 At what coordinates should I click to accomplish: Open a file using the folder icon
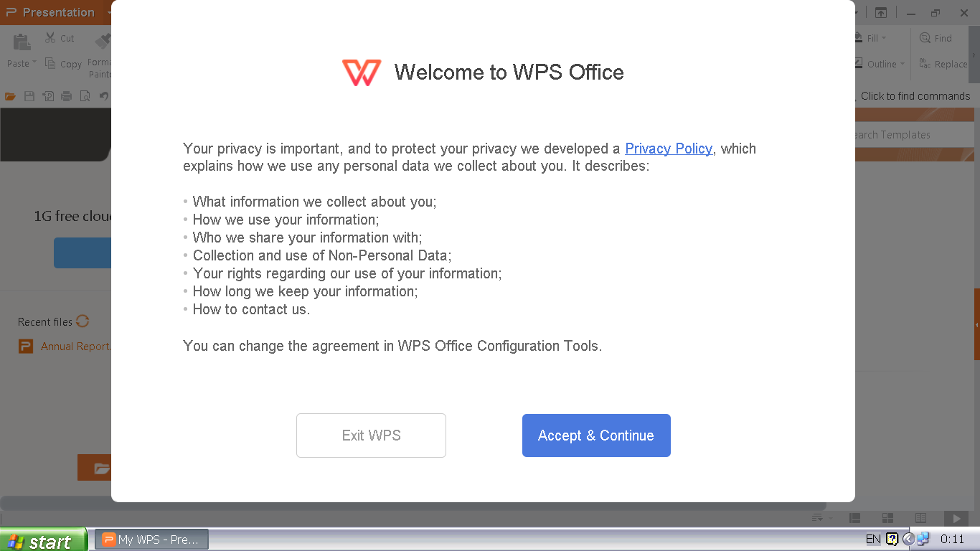(10, 95)
